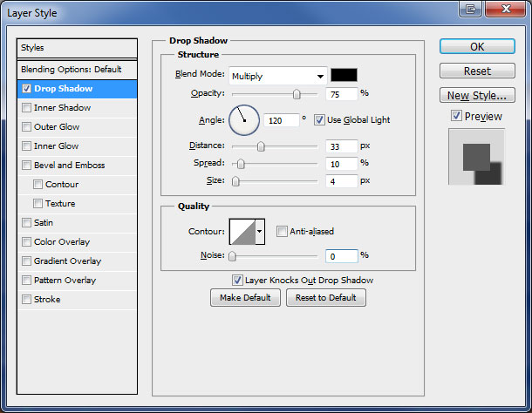This screenshot has height=413, width=532.
Task: Enable the Anti-aliased checkbox
Action: (x=282, y=231)
